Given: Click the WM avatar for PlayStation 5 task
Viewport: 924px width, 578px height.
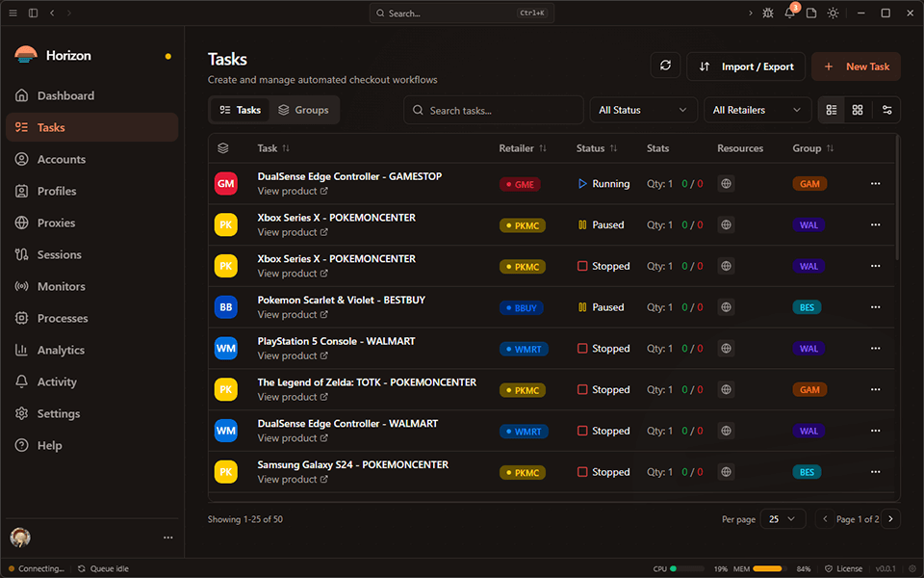Looking at the screenshot, I should tap(225, 349).
